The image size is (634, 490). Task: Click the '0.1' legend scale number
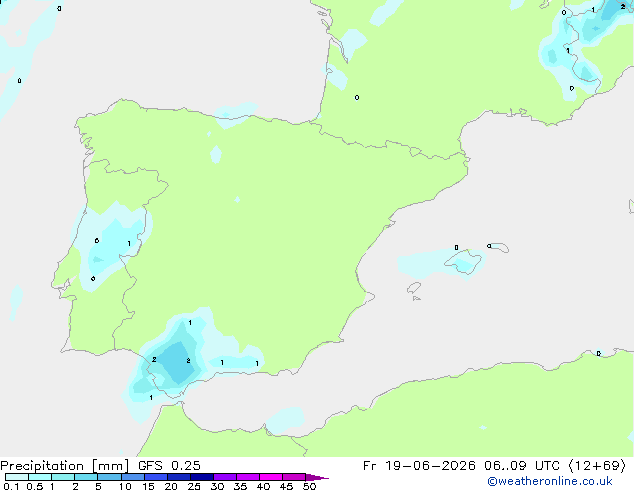tap(11, 486)
